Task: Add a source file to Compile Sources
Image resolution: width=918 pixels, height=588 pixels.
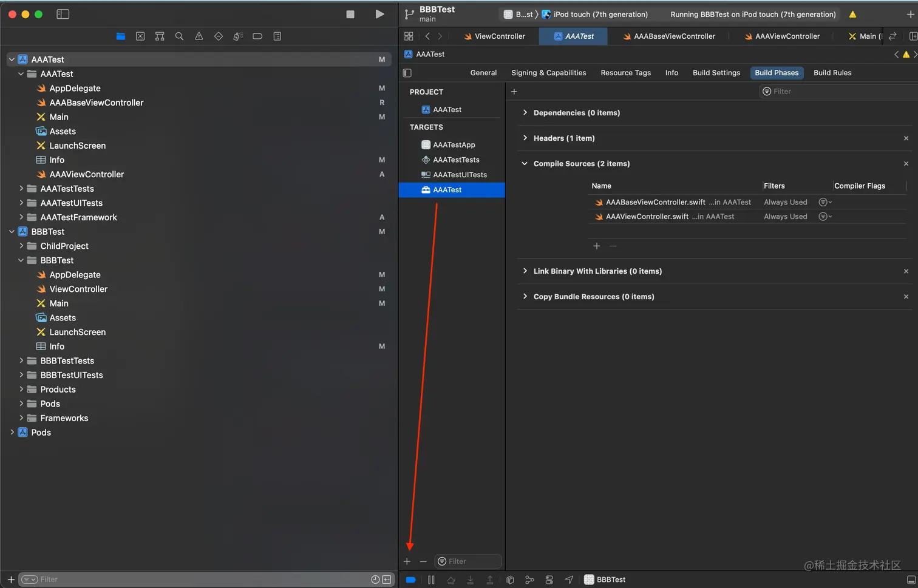Action: coord(597,246)
